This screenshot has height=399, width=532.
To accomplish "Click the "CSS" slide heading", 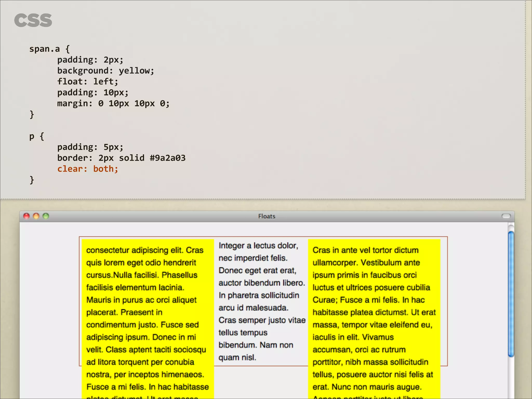I will coord(33,20).
